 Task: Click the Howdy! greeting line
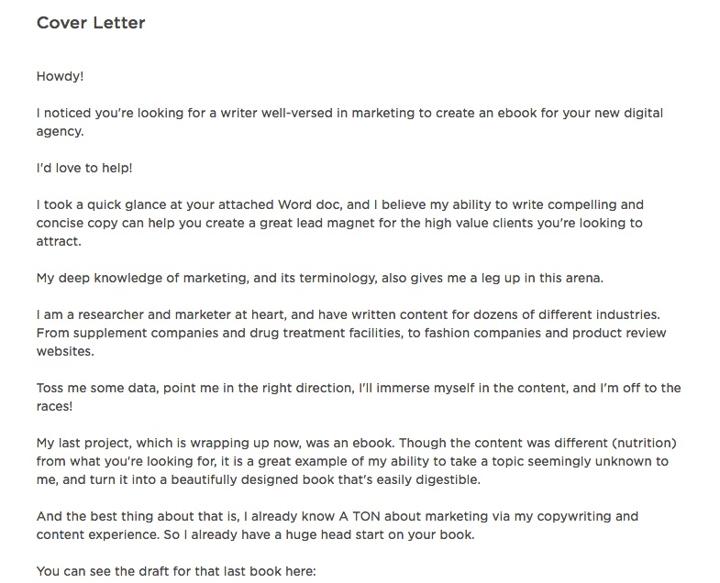[60, 76]
